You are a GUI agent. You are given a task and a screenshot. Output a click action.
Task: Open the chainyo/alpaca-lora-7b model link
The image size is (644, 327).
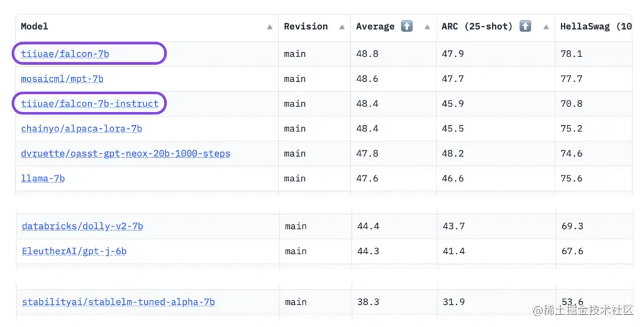pos(81,128)
